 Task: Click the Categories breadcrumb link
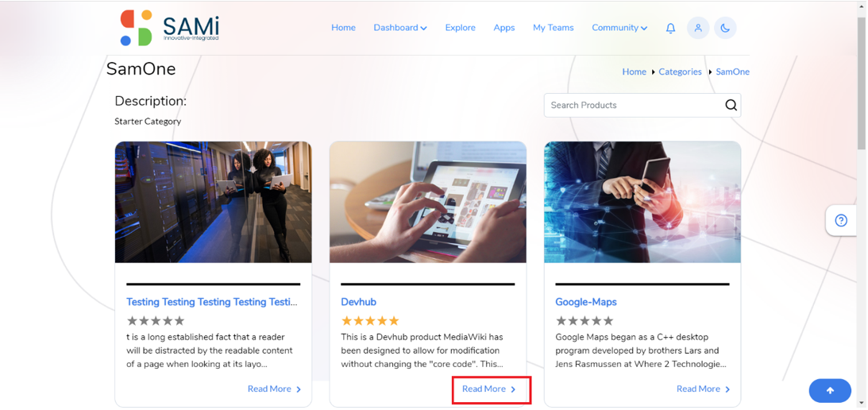pos(680,72)
